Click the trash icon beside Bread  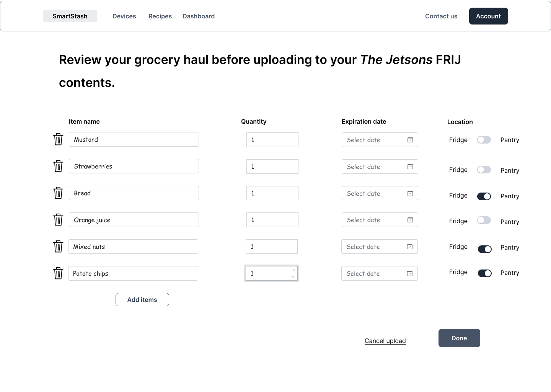coord(58,193)
